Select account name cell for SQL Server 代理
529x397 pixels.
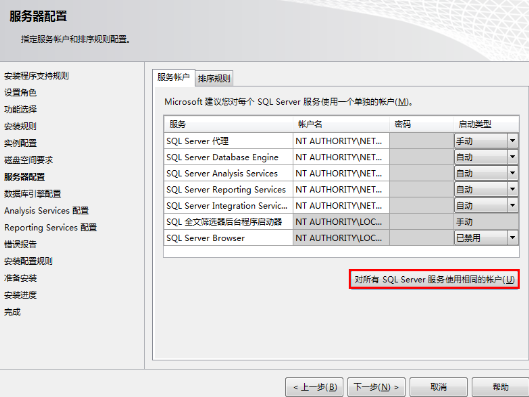(341, 141)
